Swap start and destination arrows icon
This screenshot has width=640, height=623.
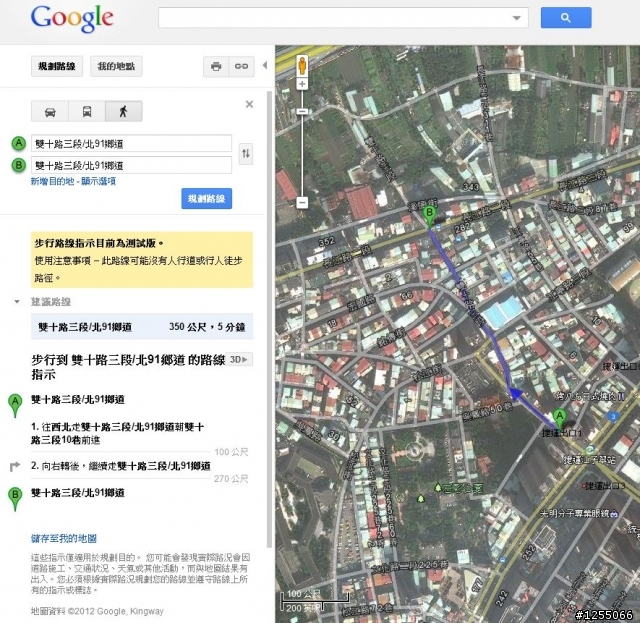pos(246,154)
